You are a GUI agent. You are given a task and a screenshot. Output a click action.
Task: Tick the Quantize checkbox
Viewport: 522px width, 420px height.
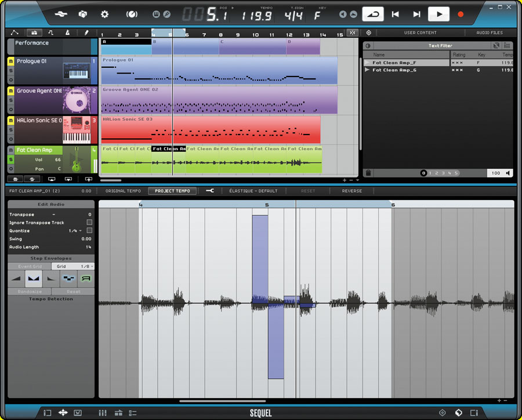coord(89,230)
